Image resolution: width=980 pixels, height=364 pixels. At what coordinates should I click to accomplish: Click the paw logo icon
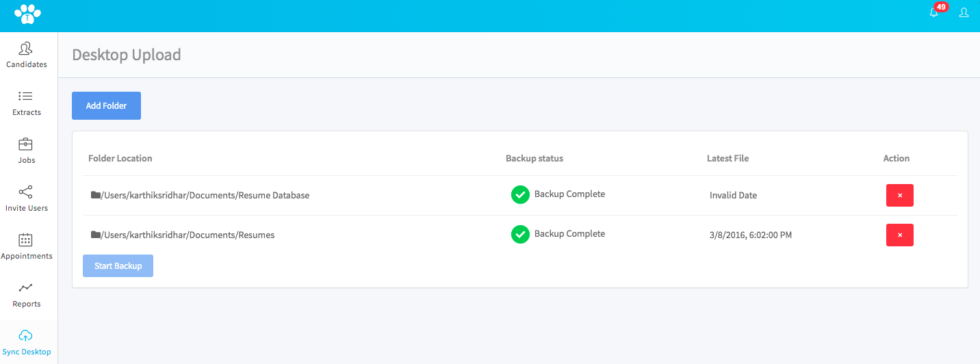click(28, 14)
